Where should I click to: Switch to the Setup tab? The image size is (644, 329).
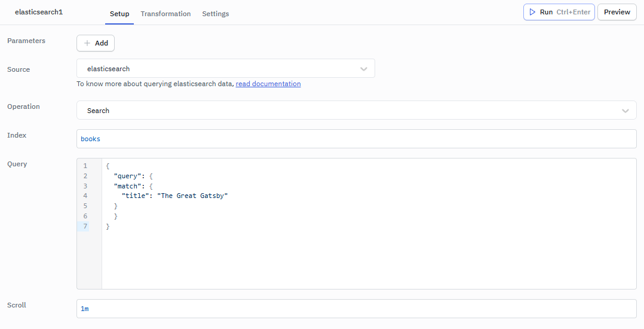[x=119, y=14]
